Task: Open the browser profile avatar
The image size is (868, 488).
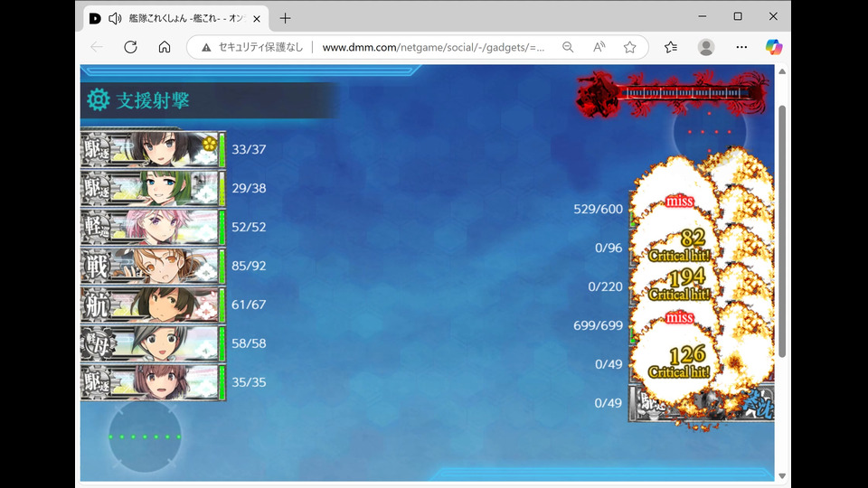Action: point(706,47)
